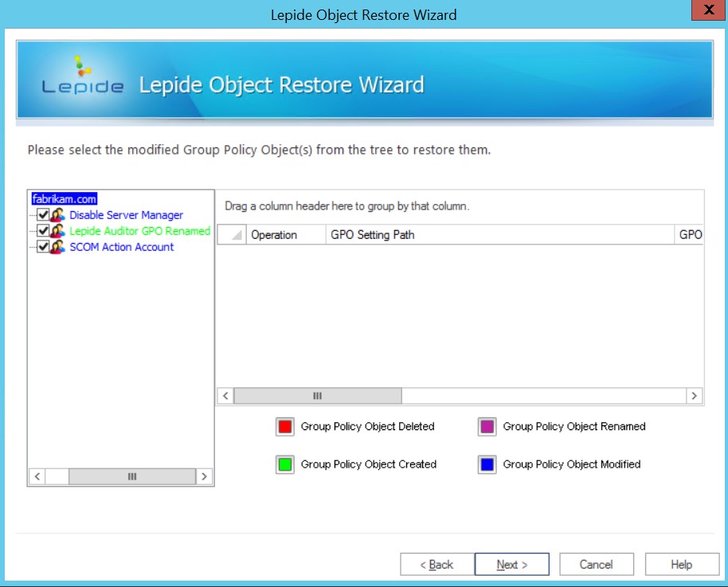Uncheck the Disable Server Manager checkbox
The height and width of the screenshot is (587, 728).
tap(43, 215)
